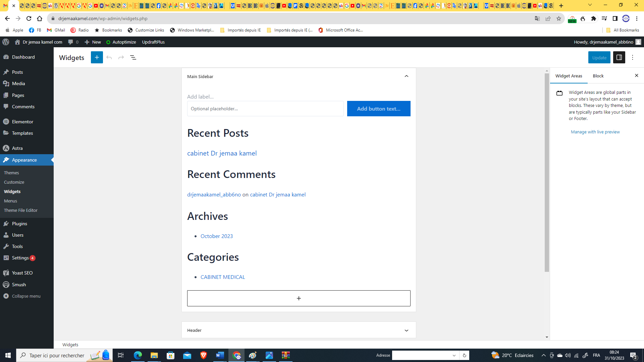Screen dimensions: 644x362
Task: Expand the Header widget area
Action: coord(406,330)
